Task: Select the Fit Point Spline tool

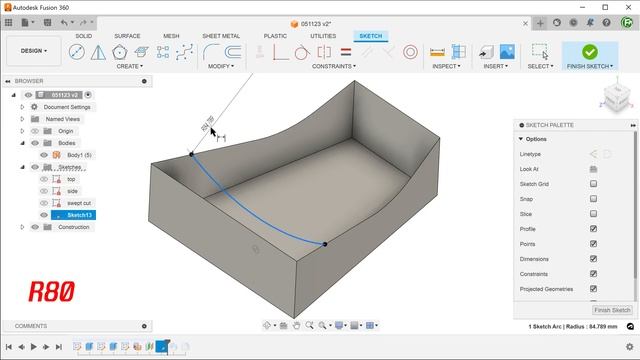Action: click(x=184, y=52)
